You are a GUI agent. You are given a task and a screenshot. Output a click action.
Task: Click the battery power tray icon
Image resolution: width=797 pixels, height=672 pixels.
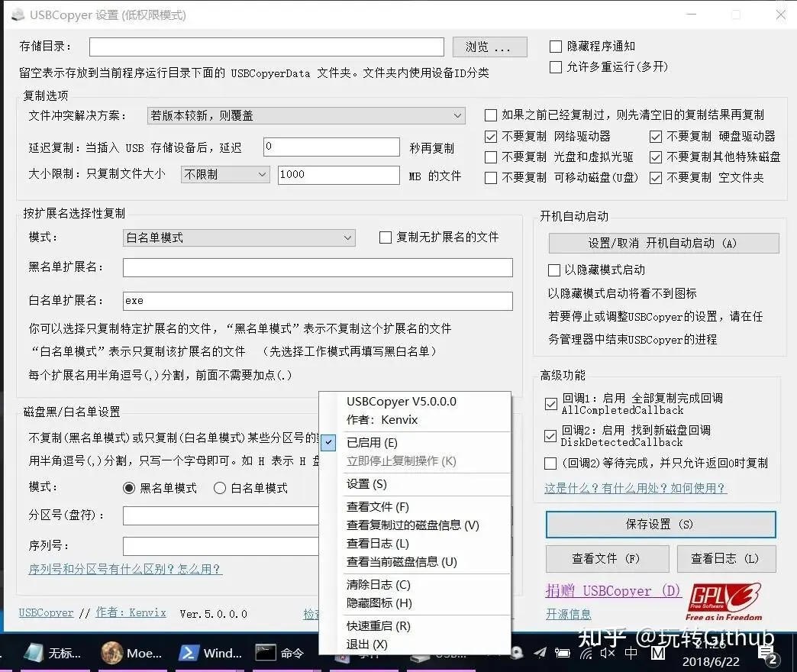pos(562,653)
